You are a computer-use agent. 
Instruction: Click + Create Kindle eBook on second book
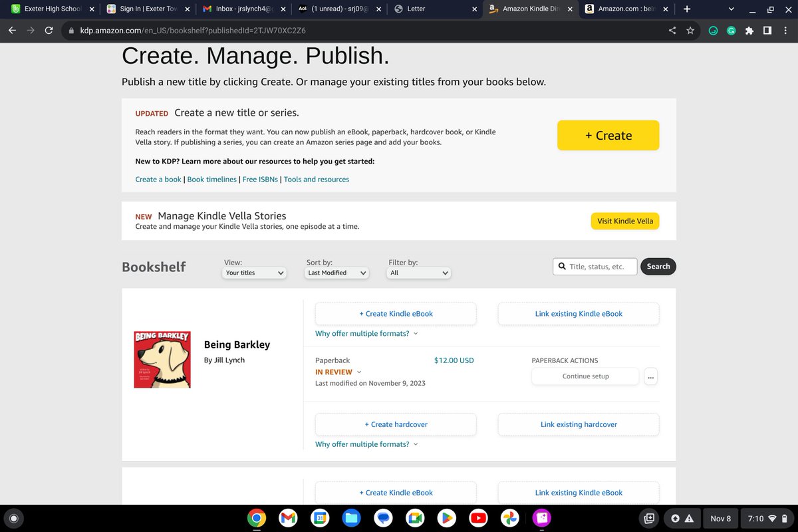(x=396, y=493)
